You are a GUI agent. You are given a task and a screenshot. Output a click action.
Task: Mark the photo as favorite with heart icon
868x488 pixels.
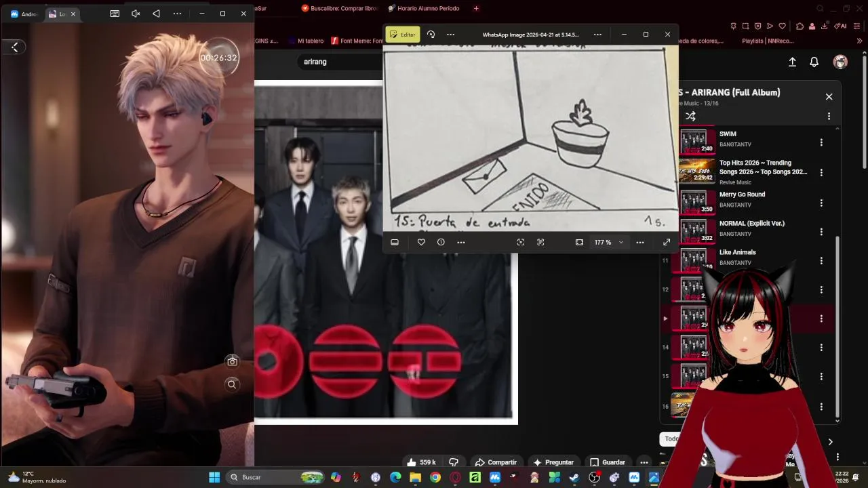[421, 242]
